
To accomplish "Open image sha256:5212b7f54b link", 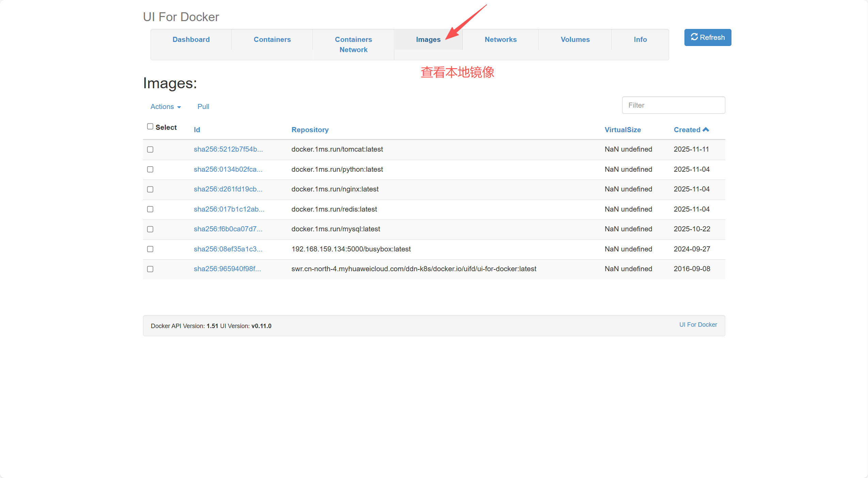I will [x=228, y=149].
